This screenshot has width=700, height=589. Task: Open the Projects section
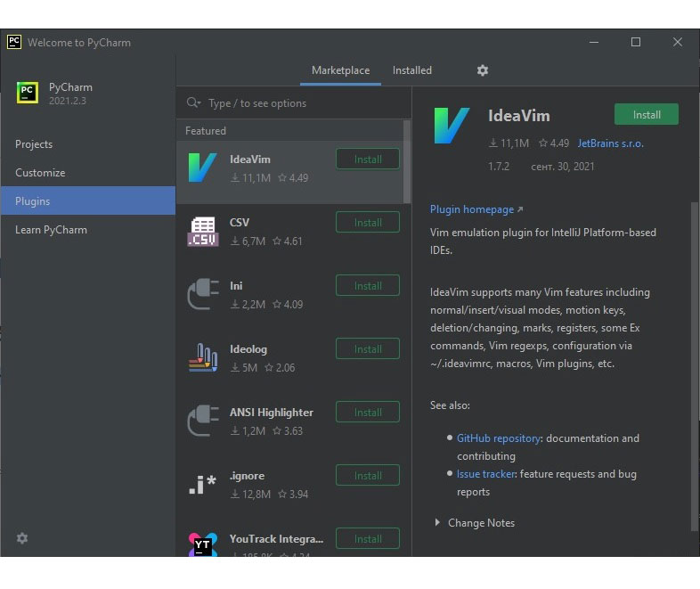(88, 144)
